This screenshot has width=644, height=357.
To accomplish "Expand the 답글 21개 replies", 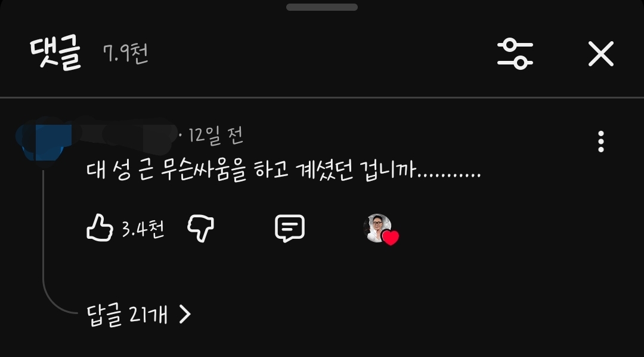I will coord(139,315).
